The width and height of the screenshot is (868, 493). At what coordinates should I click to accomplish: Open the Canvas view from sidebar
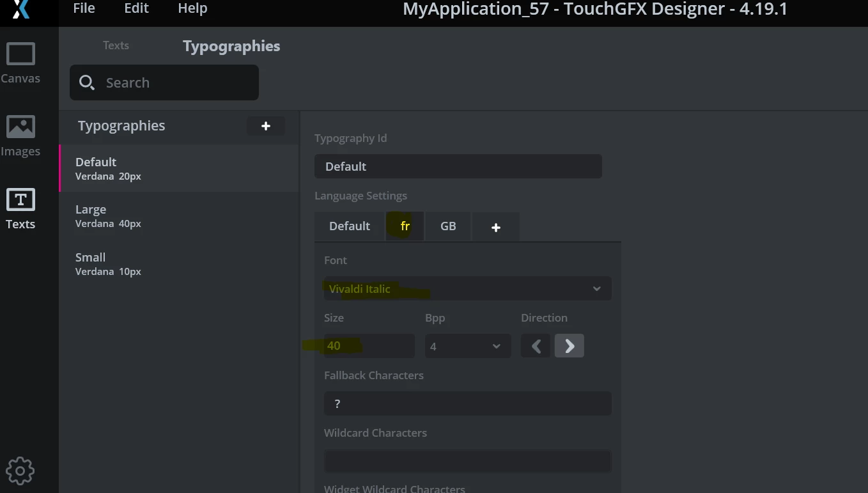(20, 63)
